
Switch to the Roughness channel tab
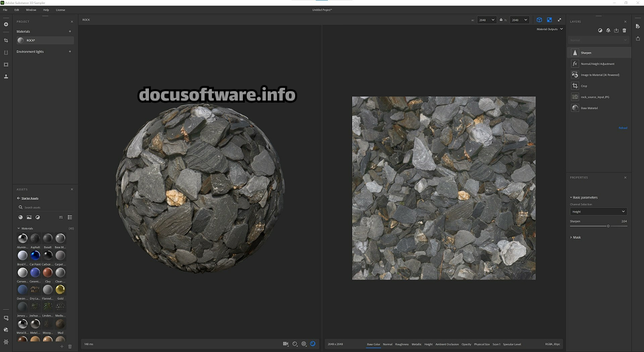(x=402, y=344)
